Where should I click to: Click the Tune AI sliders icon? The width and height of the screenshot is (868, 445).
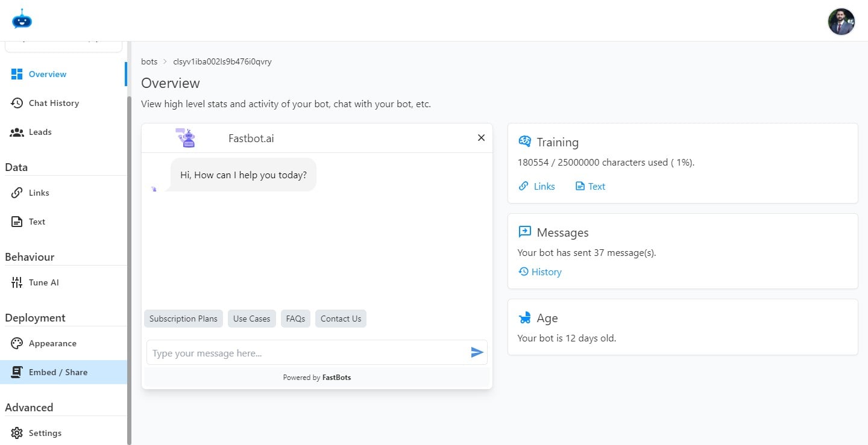point(17,282)
